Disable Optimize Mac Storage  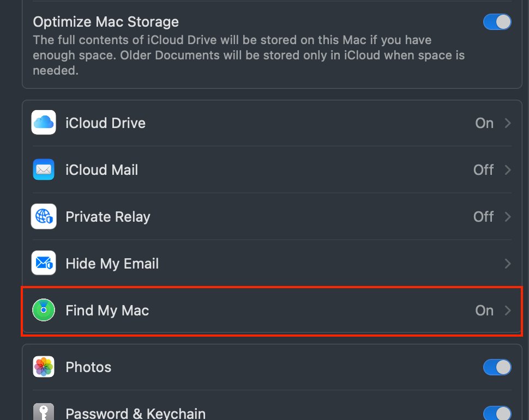point(497,22)
